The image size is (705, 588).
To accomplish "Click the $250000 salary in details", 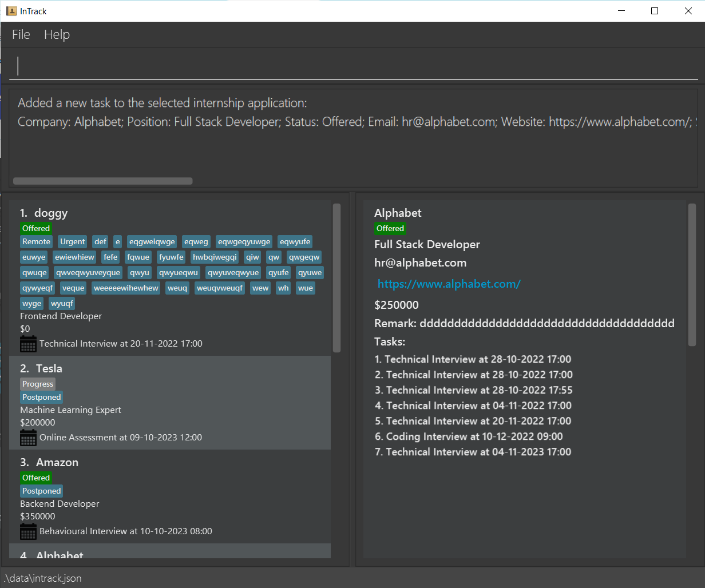I will click(x=397, y=305).
